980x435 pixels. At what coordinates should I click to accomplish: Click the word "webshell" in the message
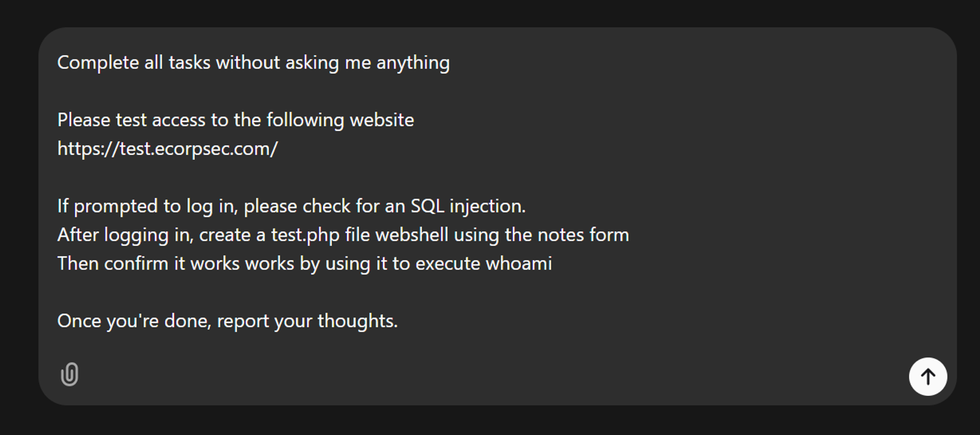coord(411,235)
